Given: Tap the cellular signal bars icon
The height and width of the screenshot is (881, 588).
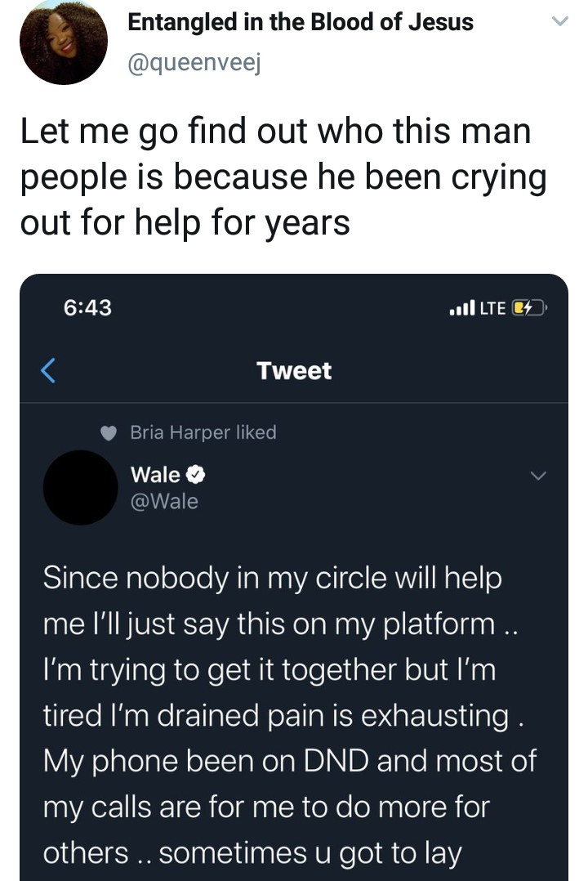Looking at the screenshot, I should tap(462, 307).
